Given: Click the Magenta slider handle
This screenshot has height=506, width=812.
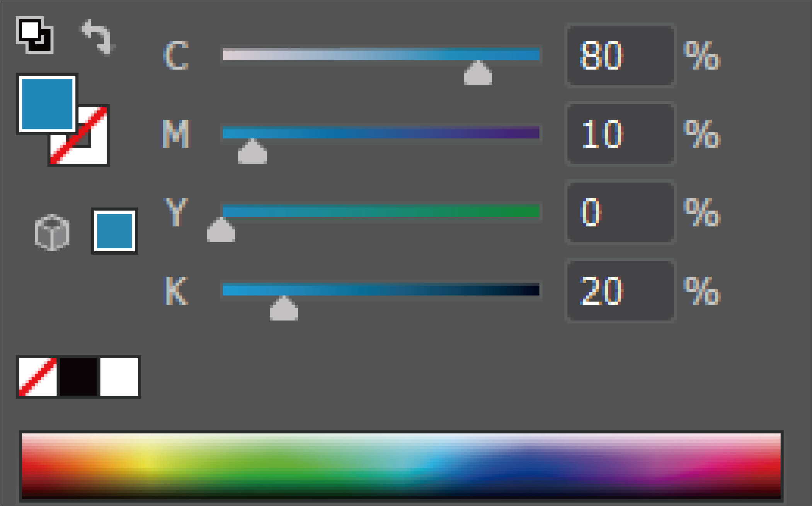Looking at the screenshot, I should point(252,151).
